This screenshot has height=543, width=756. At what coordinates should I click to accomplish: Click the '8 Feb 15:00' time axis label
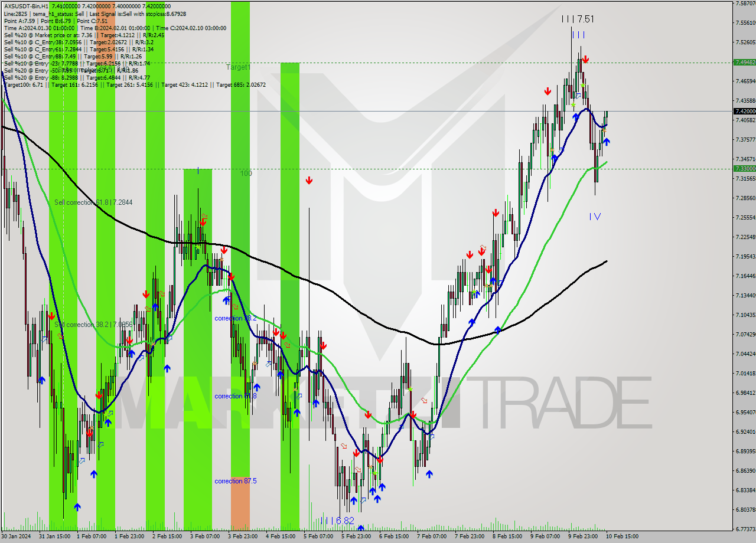pos(509,537)
